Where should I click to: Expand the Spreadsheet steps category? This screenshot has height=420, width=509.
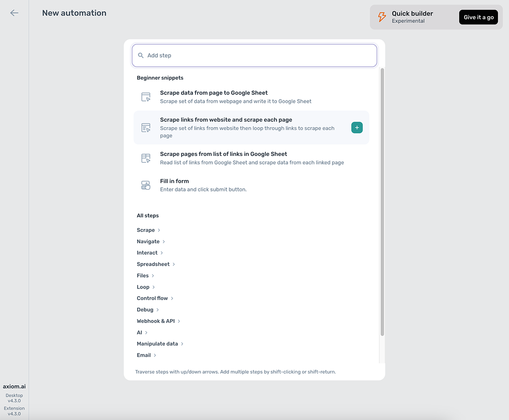156,264
